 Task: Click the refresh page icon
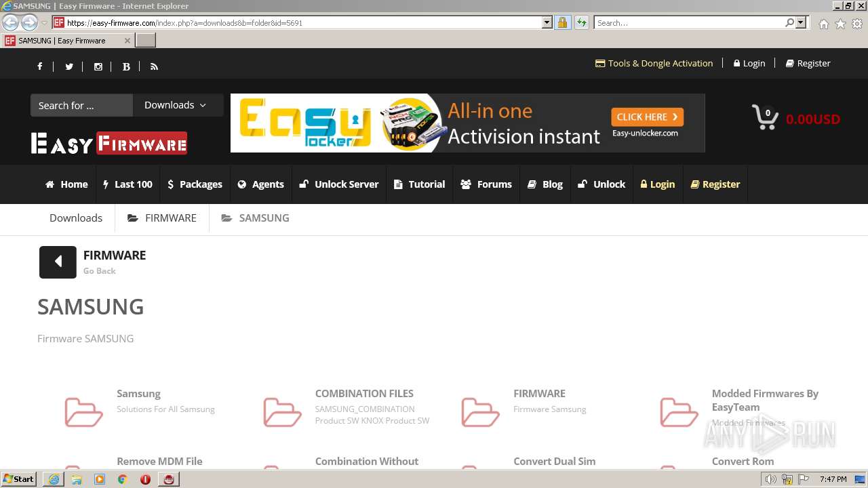tap(581, 22)
